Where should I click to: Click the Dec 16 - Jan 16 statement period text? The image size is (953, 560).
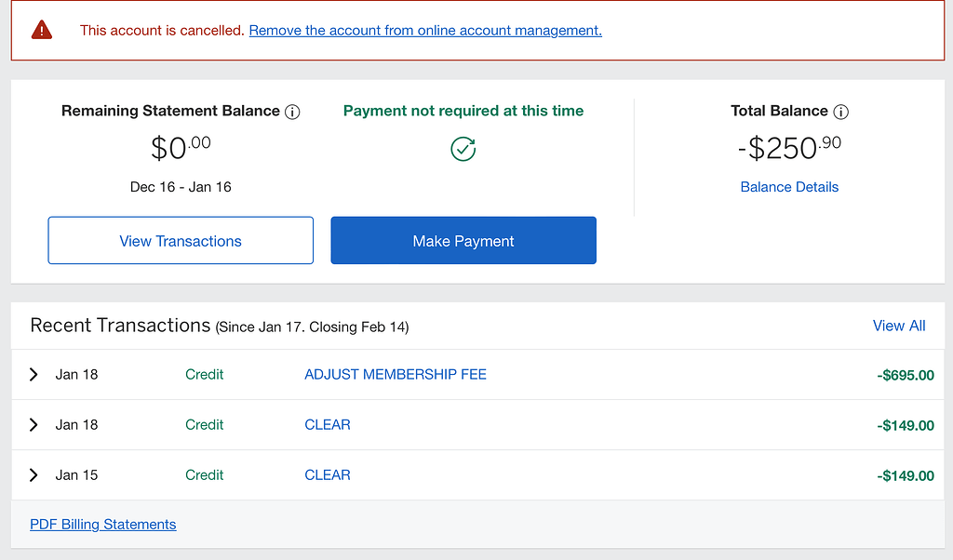coord(180,186)
